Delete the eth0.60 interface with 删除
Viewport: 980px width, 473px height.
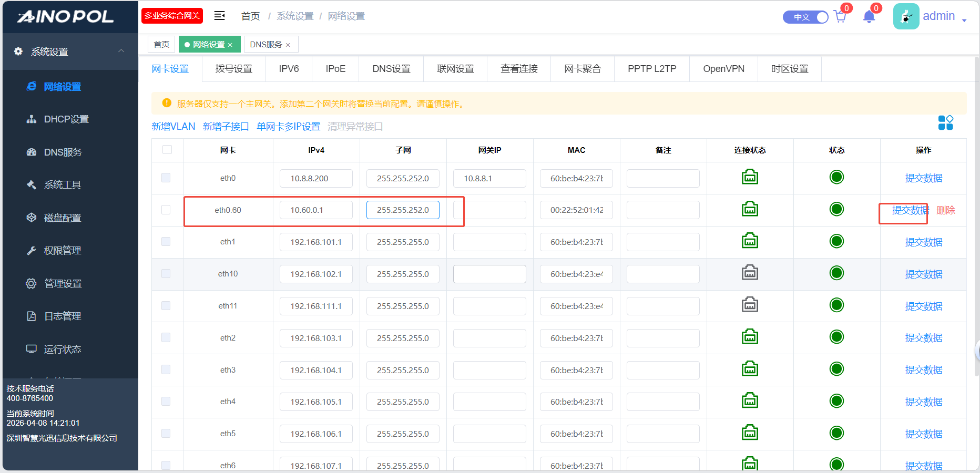click(x=945, y=210)
